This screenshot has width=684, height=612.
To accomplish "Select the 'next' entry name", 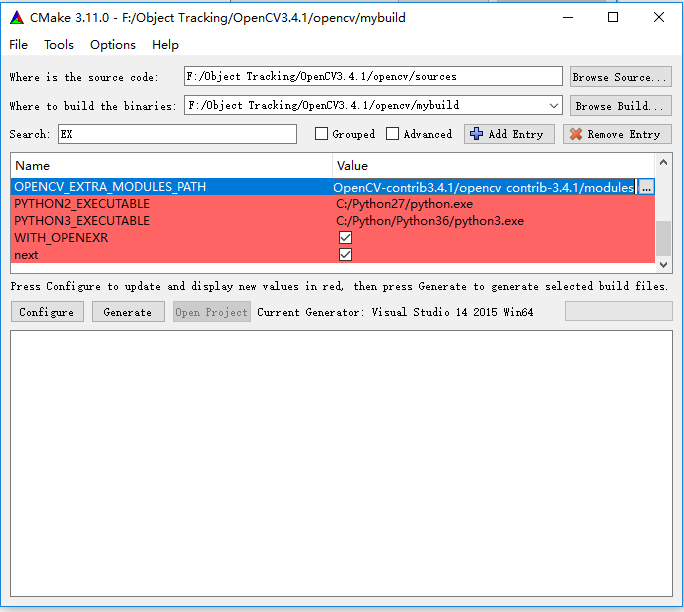I will (x=26, y=255).
